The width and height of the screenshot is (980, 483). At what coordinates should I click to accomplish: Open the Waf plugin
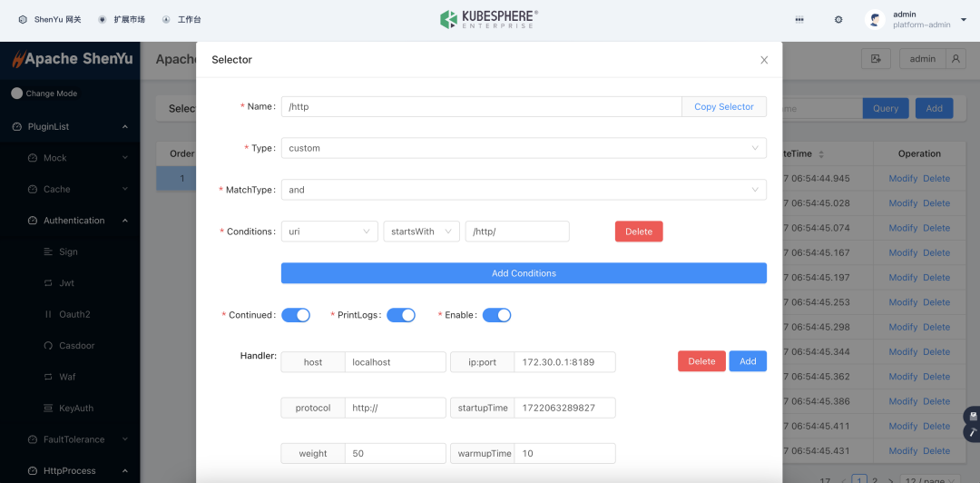pyautogui.click(x=67, y=377)
